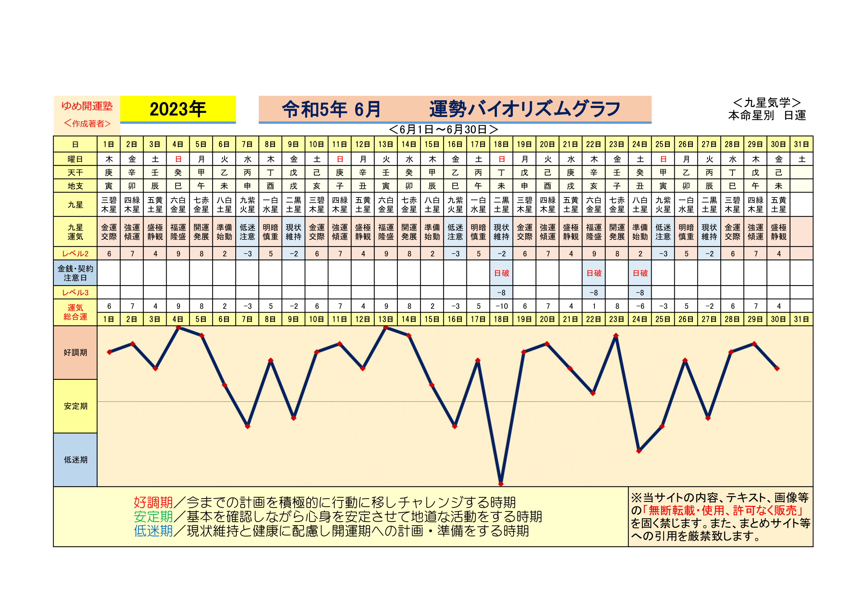Click the green 安定期 word in bottom legend
This screenshot has width=868, height=614.
tap(153, 517)
